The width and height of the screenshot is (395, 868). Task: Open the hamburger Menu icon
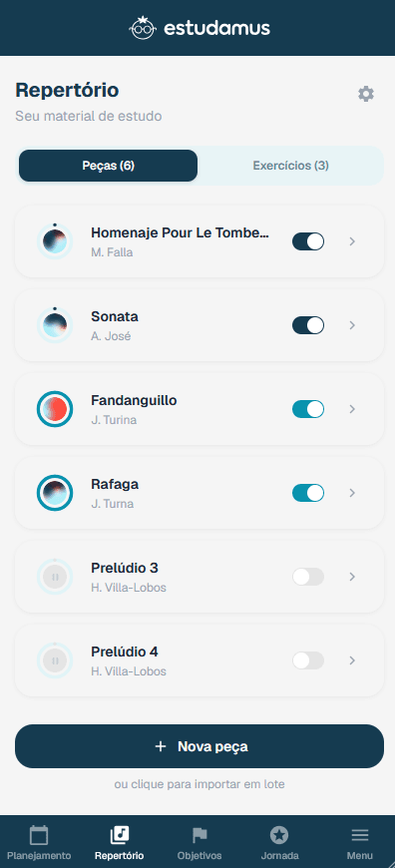[360, 835]
